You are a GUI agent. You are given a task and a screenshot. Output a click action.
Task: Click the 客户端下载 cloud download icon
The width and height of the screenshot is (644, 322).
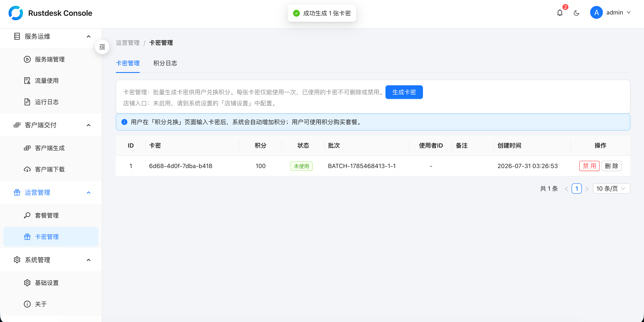27,169
